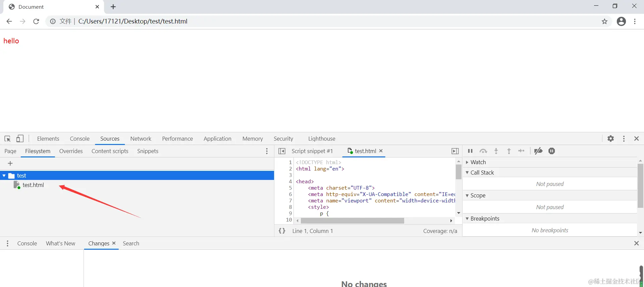
Task: Click the debugger pane vertical scrollbar
Action: click(640, 186)
